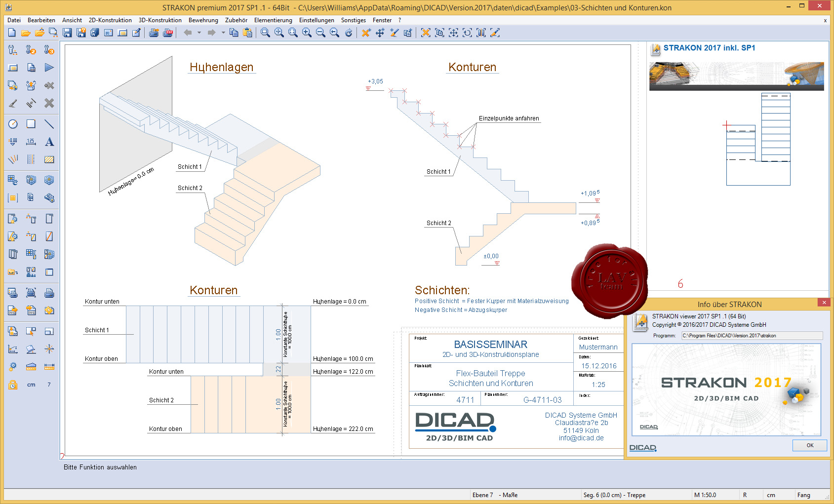Click the DWG import icon
The height and width of the screenshot is (504, 834).
[x=31, y=310]
